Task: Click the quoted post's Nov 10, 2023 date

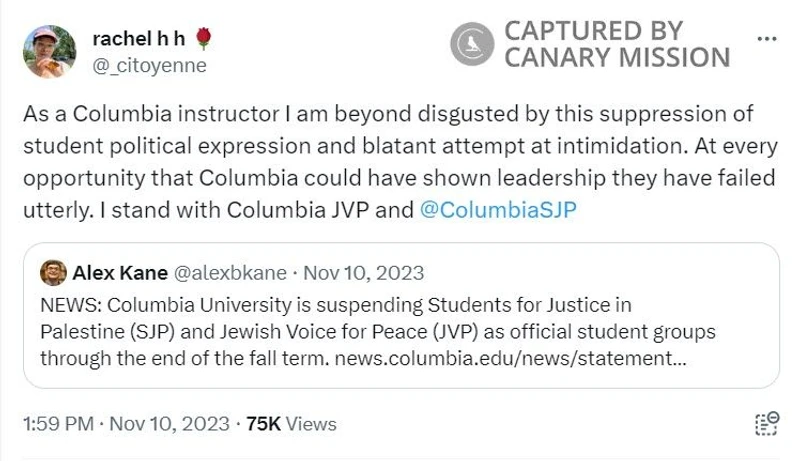Action: (364, 273)
